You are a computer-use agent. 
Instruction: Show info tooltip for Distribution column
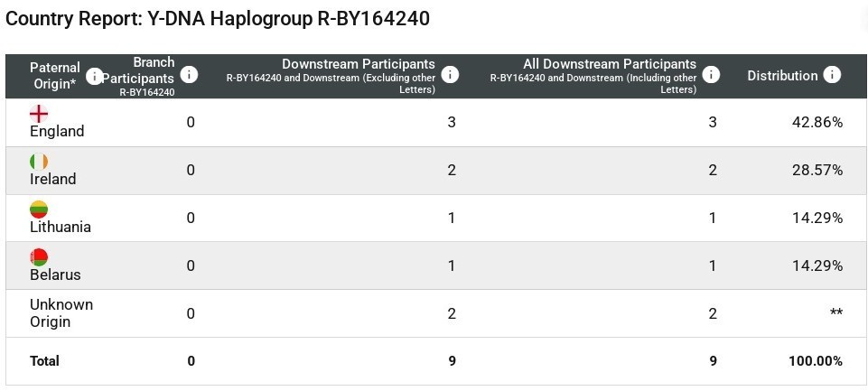click(832, 75)
